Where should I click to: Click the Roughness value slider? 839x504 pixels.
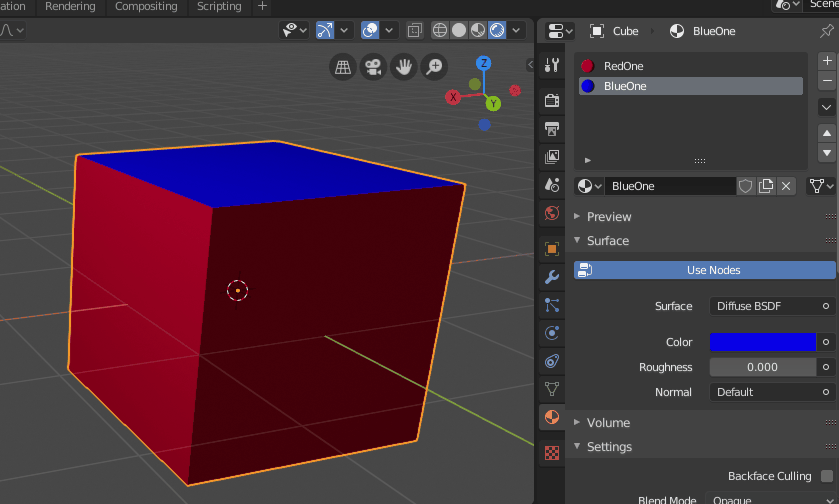[x=762, y=367]
